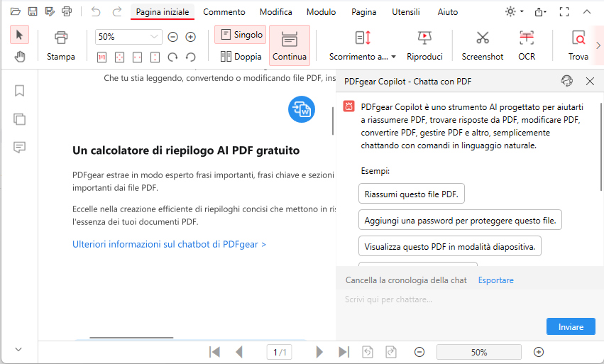Select the hand pan tool

coord(20,57)
